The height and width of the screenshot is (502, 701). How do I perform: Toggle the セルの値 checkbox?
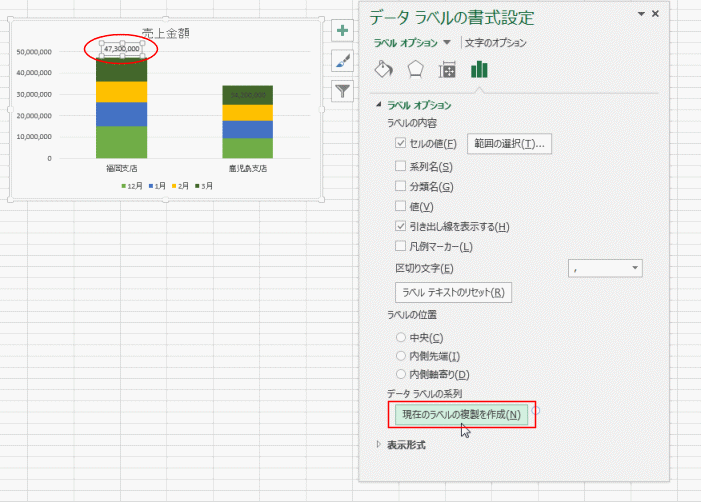pos(401,144)
